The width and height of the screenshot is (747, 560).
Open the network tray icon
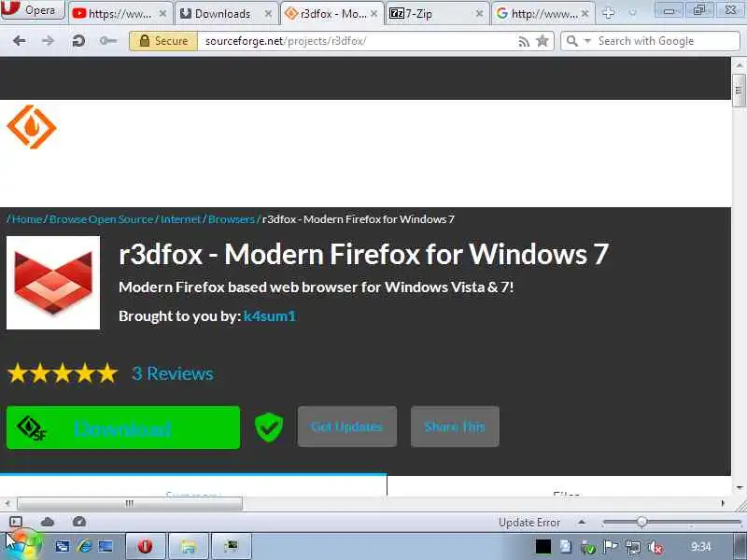click(633, 547)
